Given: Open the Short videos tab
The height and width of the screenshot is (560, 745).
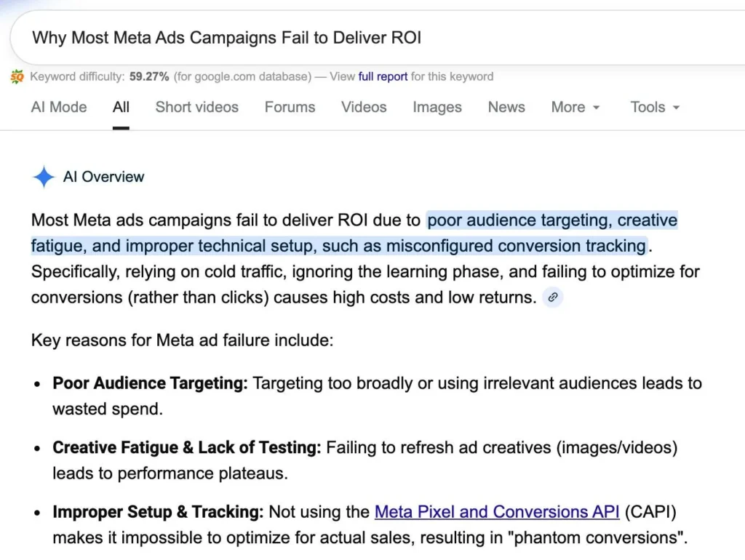Looking at the screenshot, I should click(196, 107).
